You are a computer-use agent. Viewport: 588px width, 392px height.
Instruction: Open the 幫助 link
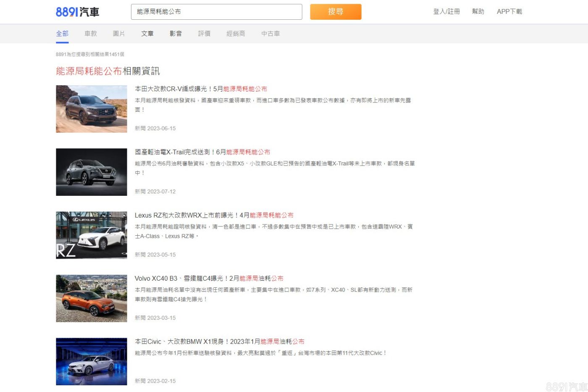(x=478, y=12)
